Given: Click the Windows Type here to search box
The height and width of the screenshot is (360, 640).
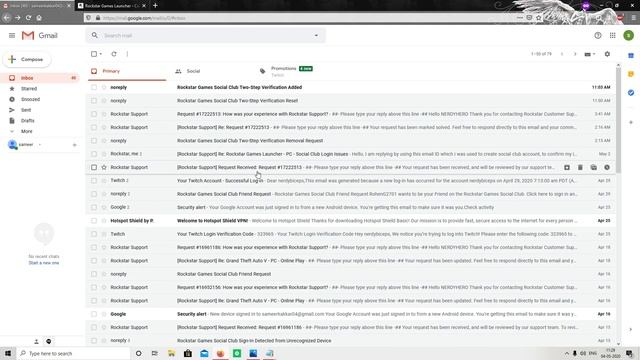Looking at the screenshot, I should point(73,353).
